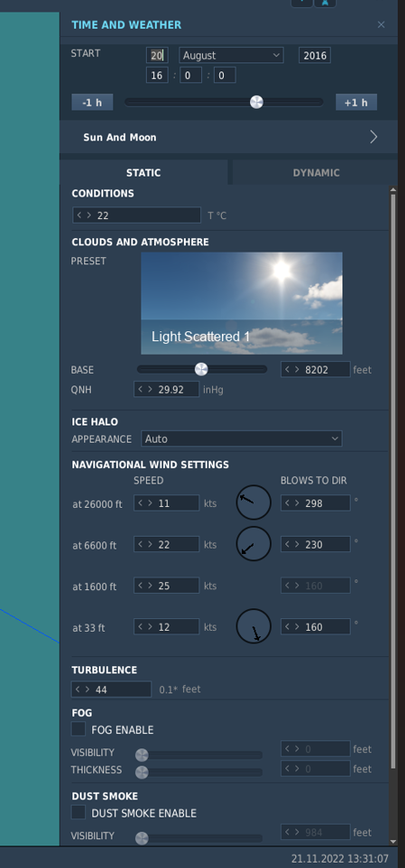This screenshot has height=868, width=405.
Task: Increase wind direction at 33 ft
Action: click(x=297, y=626)
